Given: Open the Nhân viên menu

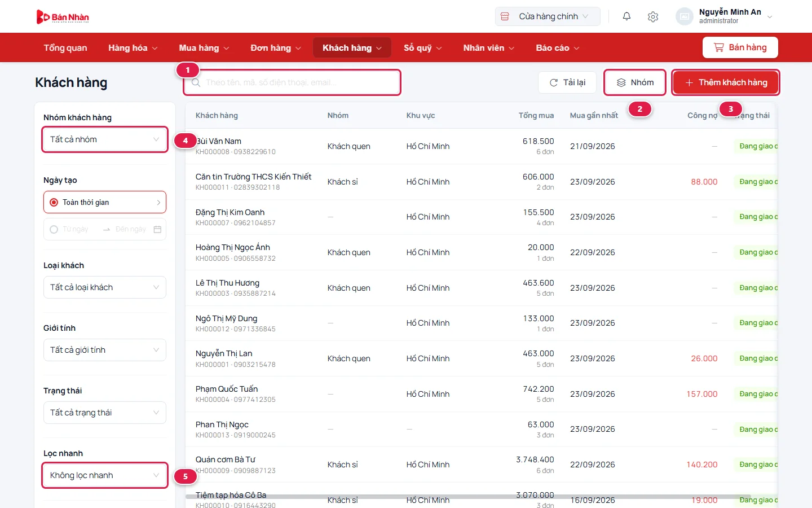Looking at the screenshot, I should coord(489,48).
